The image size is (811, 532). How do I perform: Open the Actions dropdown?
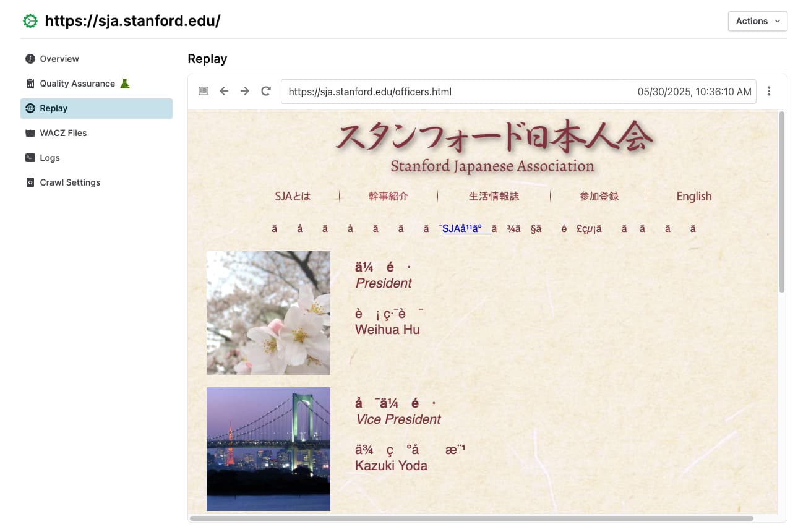(758, 21)
